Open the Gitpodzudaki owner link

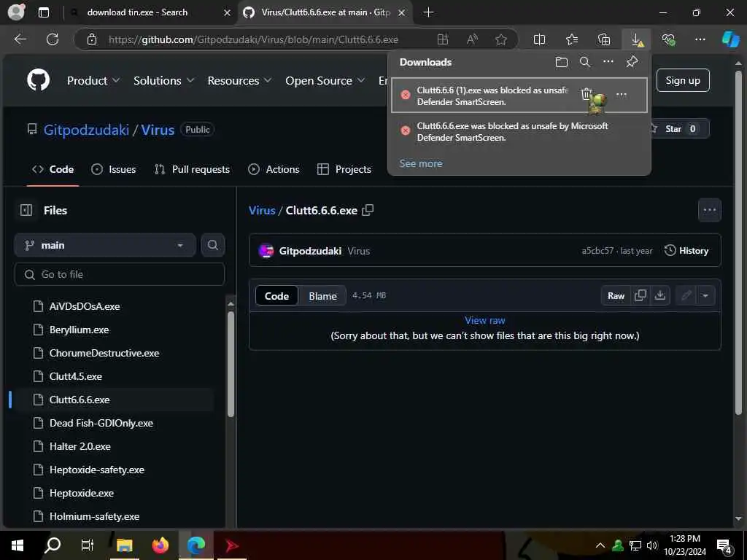click(86, 130)
